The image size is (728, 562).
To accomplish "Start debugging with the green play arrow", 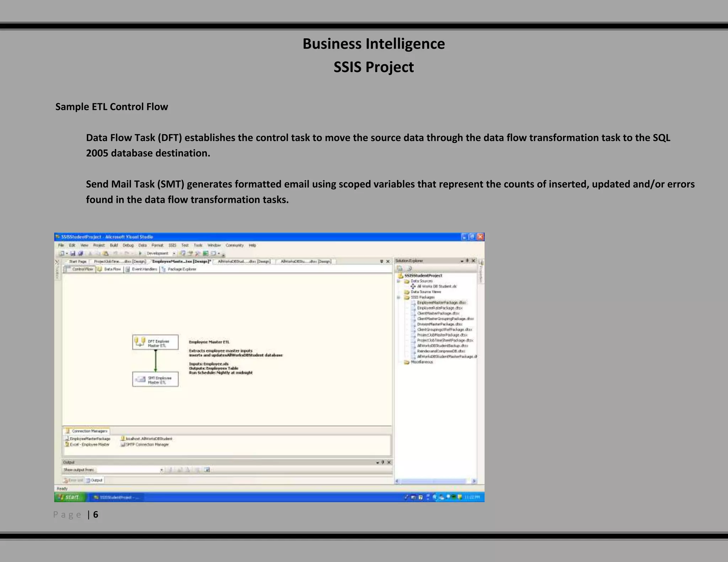I will (140, 253).
